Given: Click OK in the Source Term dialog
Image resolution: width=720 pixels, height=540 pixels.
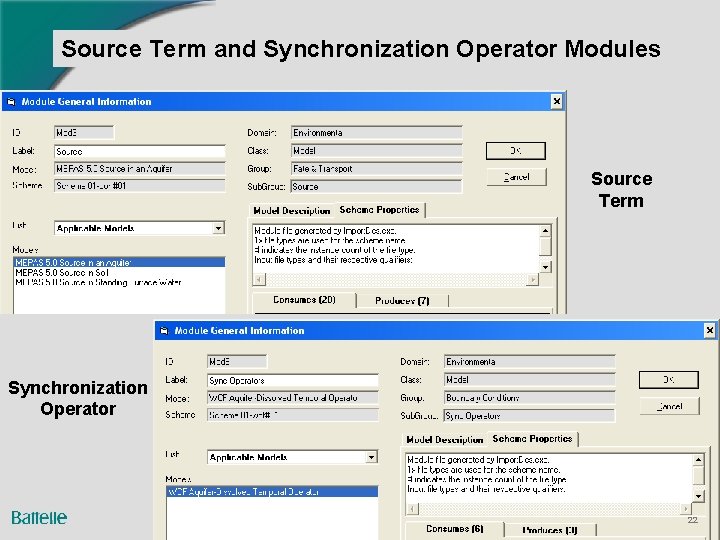Looking at the screenshot, I should point(516,151).
